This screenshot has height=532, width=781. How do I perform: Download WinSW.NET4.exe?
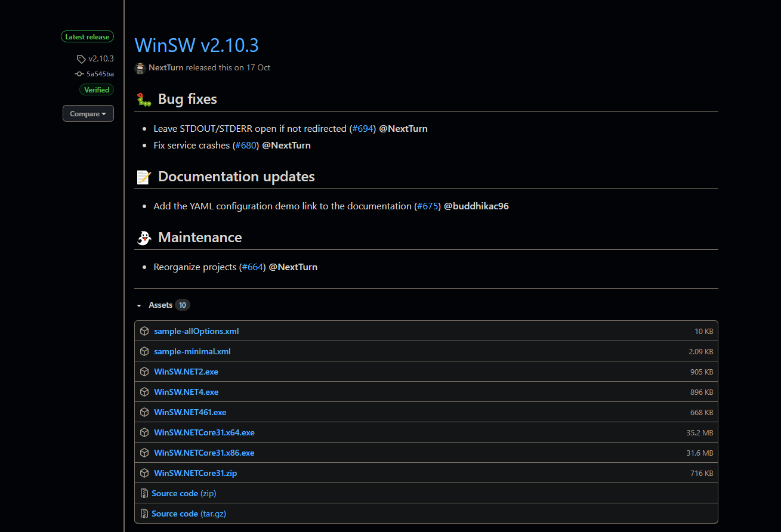[186, 392]
